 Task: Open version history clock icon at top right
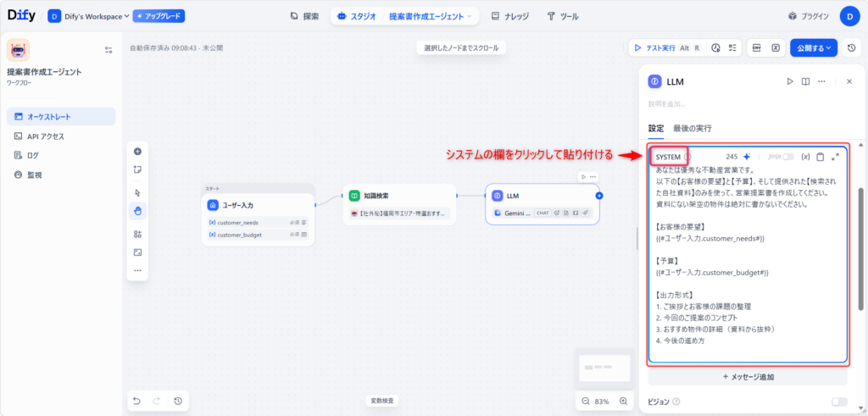(x=851, y=48)
